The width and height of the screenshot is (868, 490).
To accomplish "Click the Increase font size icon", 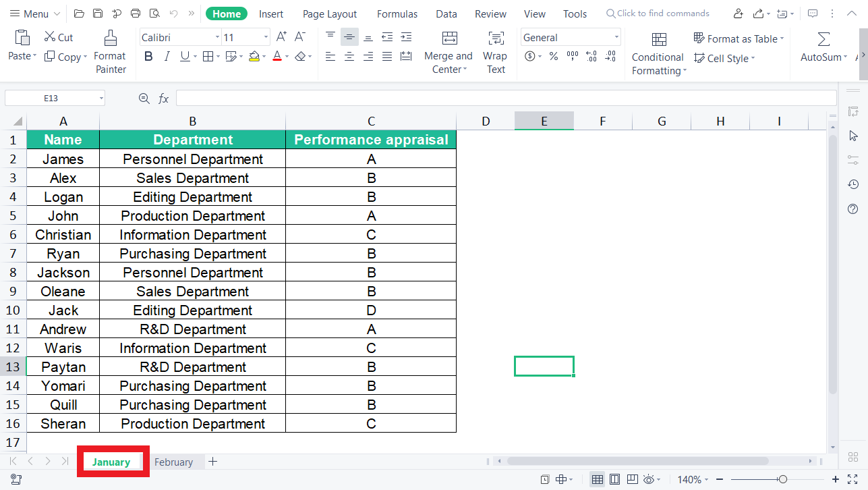I will pyautogui.click(x=281, y=37).
